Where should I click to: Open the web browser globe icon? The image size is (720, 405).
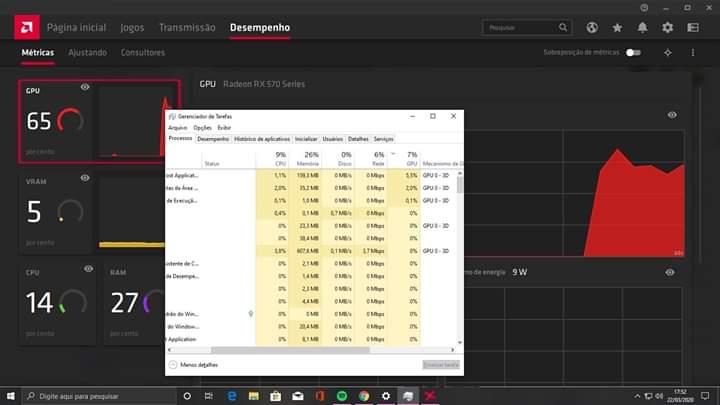coord(592,28)
